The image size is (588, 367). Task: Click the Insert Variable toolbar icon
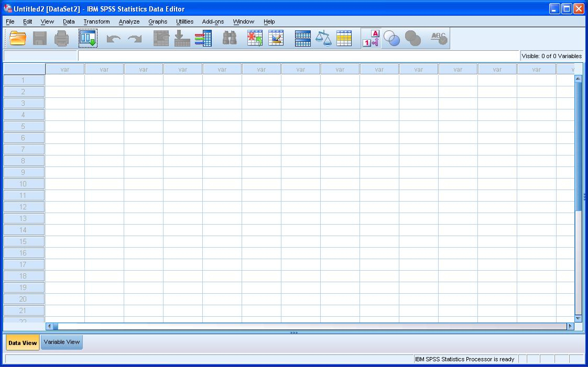pyautogui.click(x=276, y=38)
